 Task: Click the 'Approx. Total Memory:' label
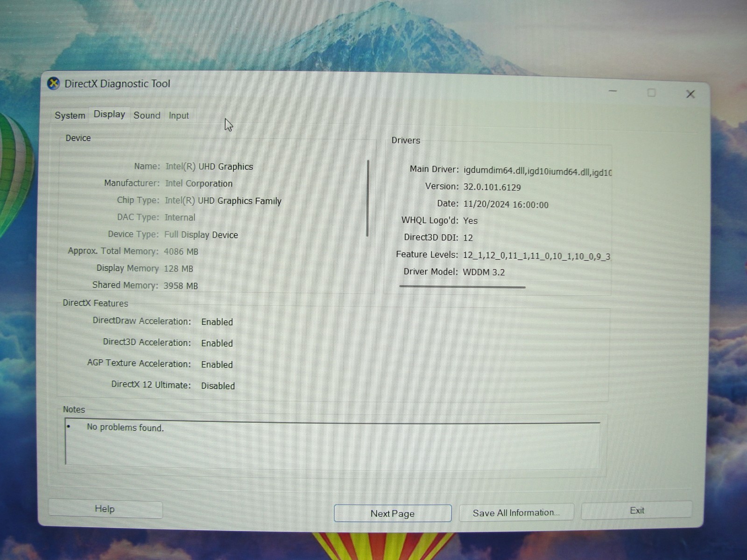(113, 251)
